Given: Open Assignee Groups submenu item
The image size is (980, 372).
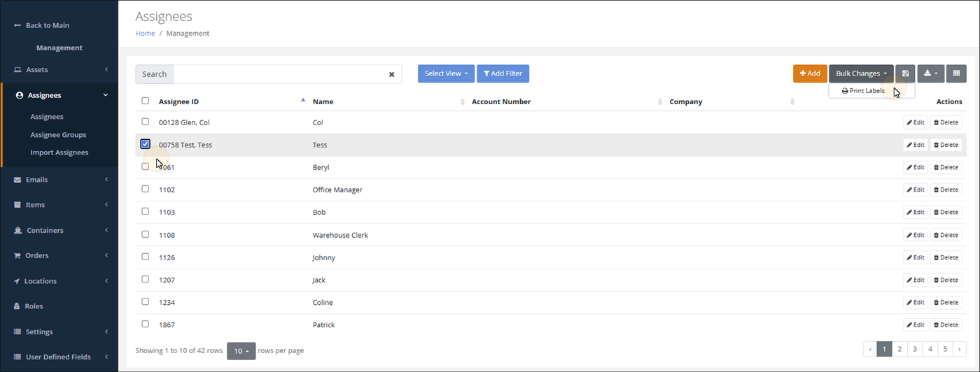Looking at the screenshot, I should [x=58, y=135].
